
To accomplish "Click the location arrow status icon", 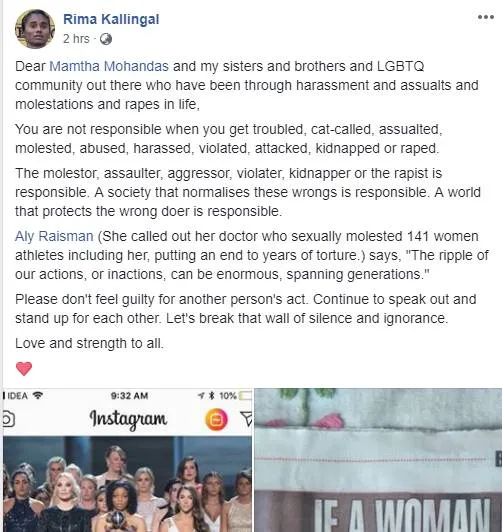I will 201,396.
